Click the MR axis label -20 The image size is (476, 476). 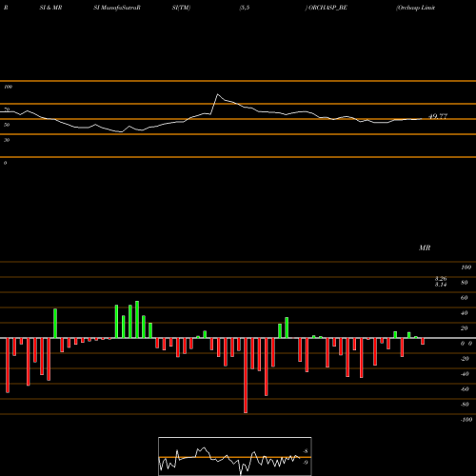click(x=465, y=359)
